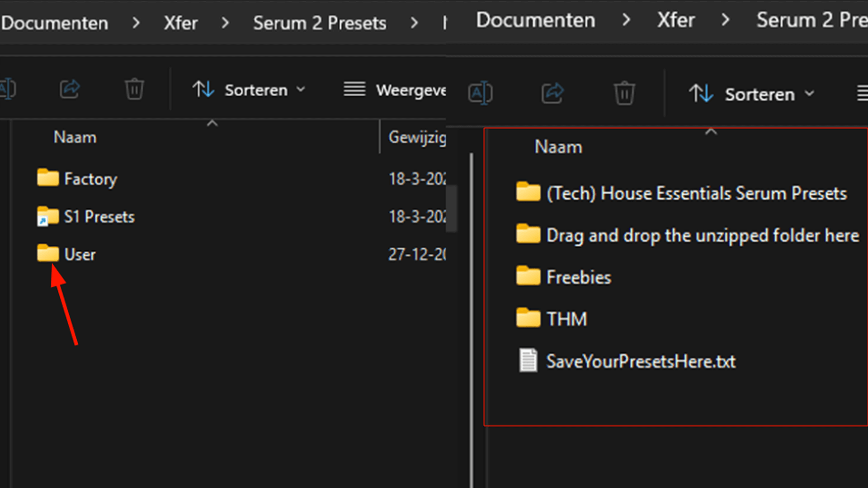Click Serum 2 Presets in the breadcrumb bar

tap(320, 23)
